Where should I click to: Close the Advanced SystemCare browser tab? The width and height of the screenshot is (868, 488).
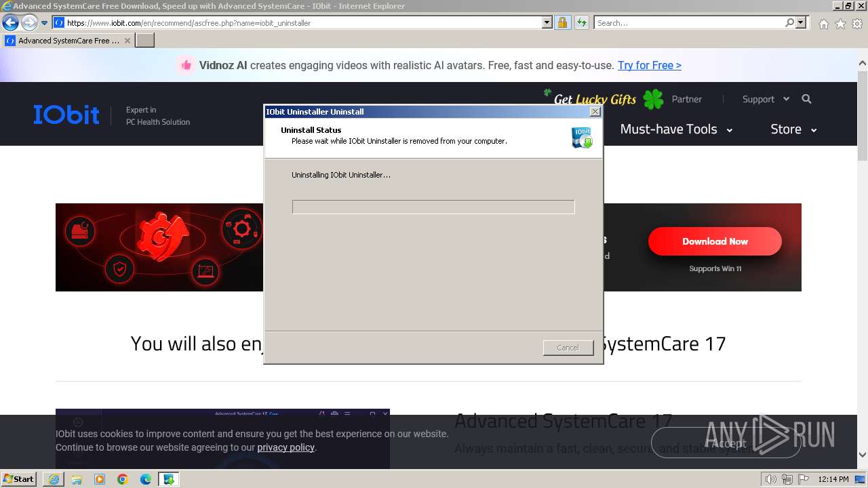click(127, 41)
